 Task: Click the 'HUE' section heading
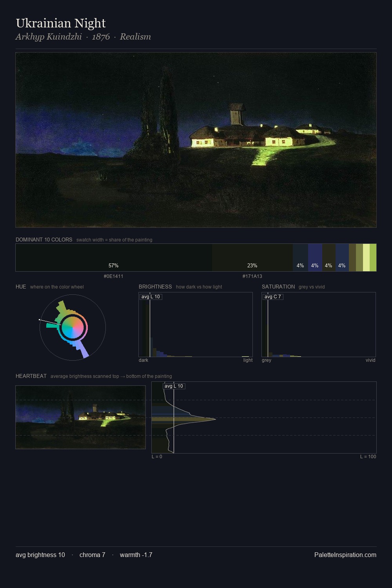(x=21, y=287)
